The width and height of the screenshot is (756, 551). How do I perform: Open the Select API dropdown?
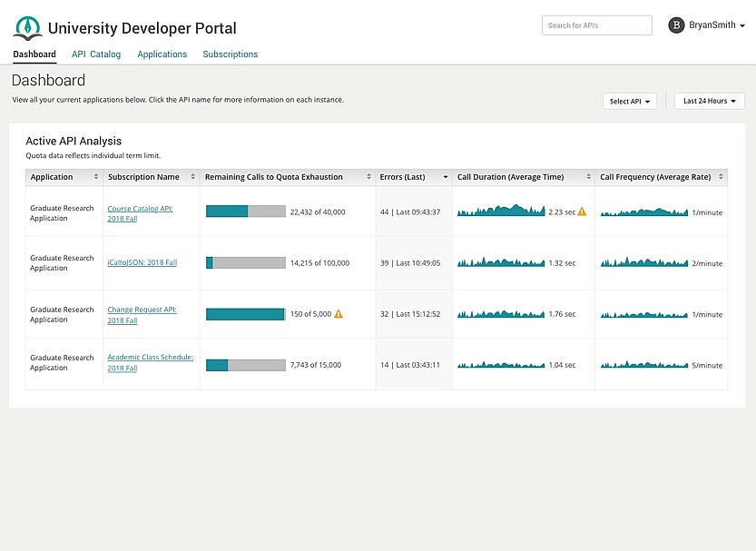coord(630,101)
